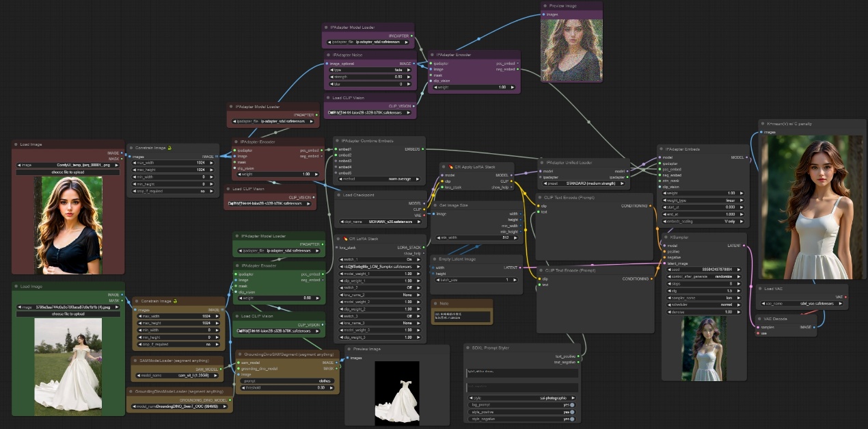Collapse the SDXL Prompt Styler node
The height and width of the screenshot is (429, 868).
tap(467, 348)
